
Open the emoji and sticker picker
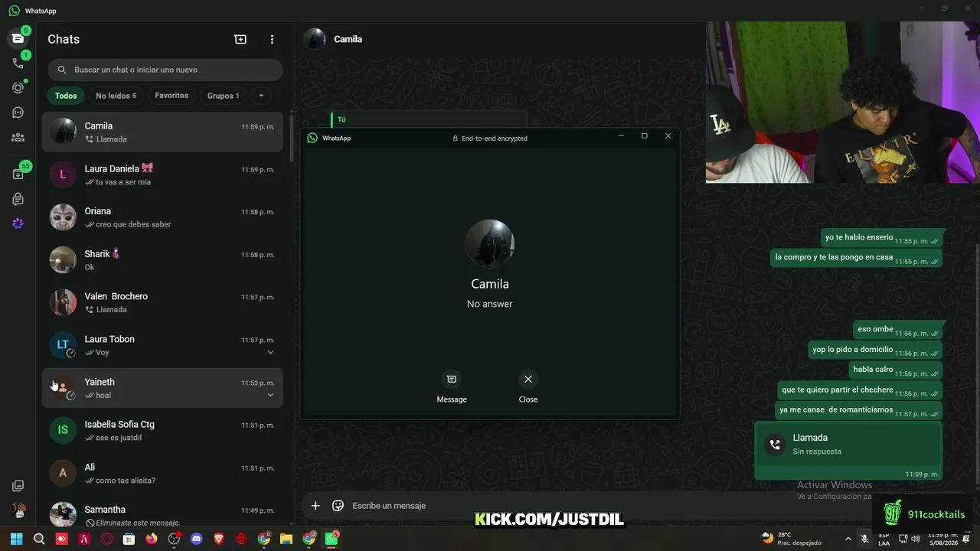pyautogui.click(x=338, y=505)
